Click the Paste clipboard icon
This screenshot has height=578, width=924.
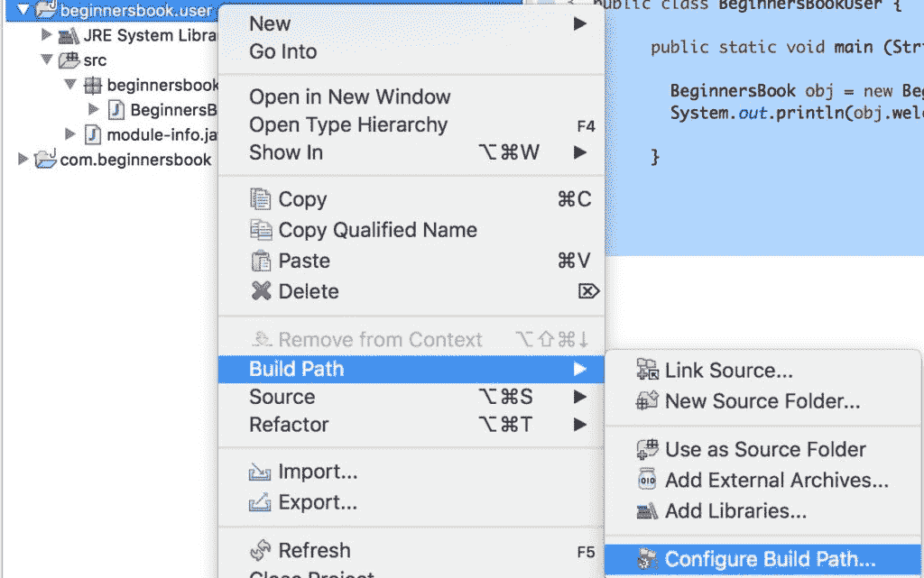click(261, 261)
